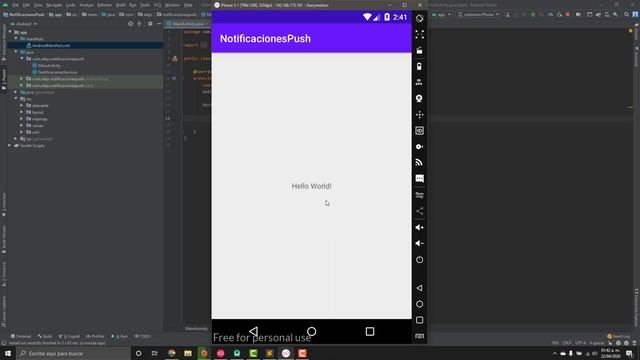This screenshot has height=360, width=640.
Task: Click the Android Studio debug app bug icon
Action: (533, 14)
